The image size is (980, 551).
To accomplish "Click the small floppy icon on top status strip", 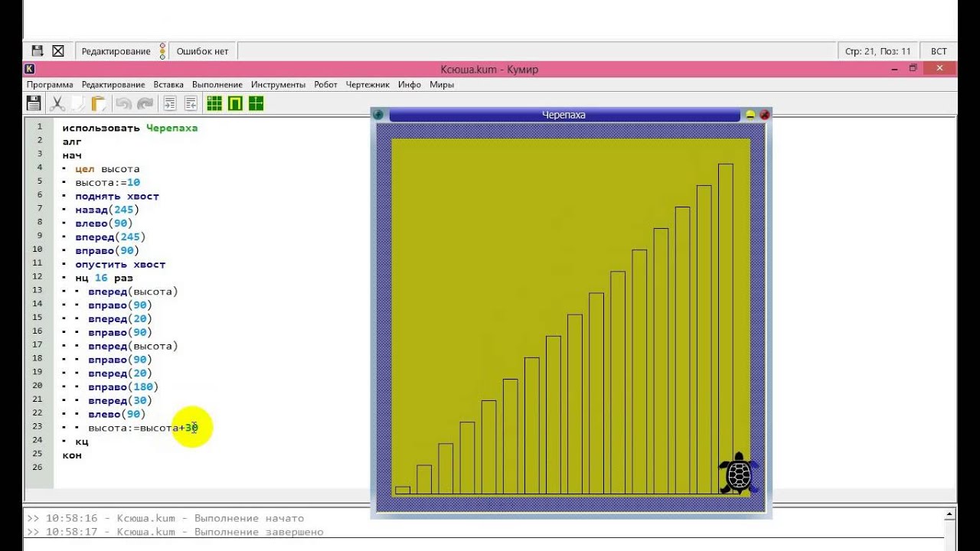I will (37, 51).
